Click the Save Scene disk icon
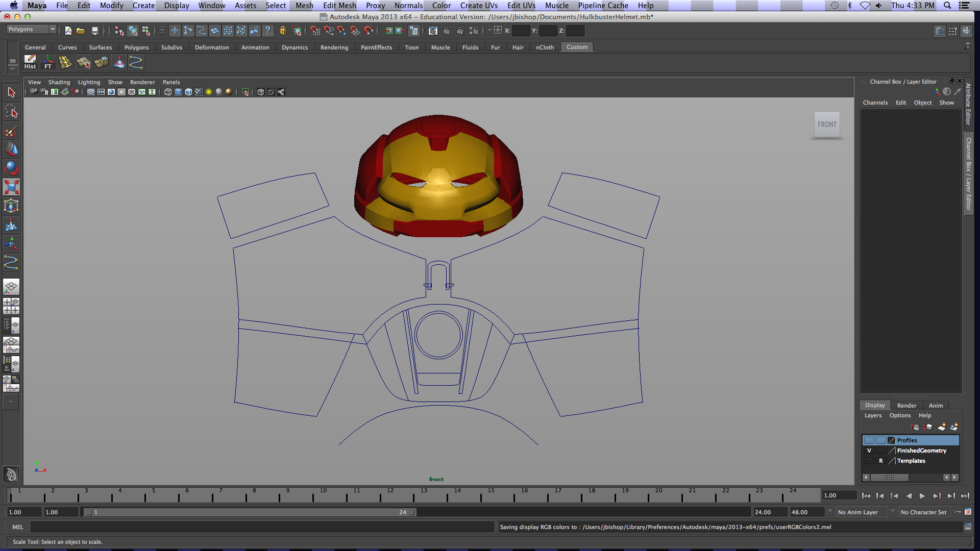 94,31
